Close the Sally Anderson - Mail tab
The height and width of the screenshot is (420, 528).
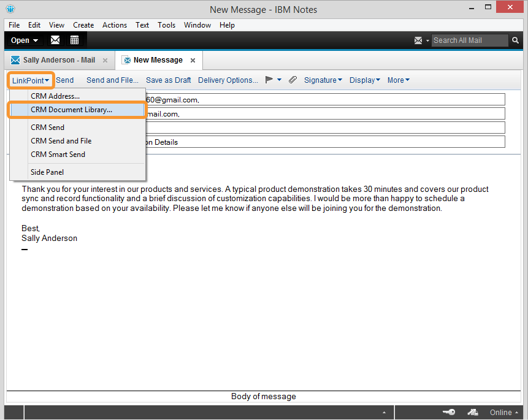pyautogui.click(x=105, y=60)
